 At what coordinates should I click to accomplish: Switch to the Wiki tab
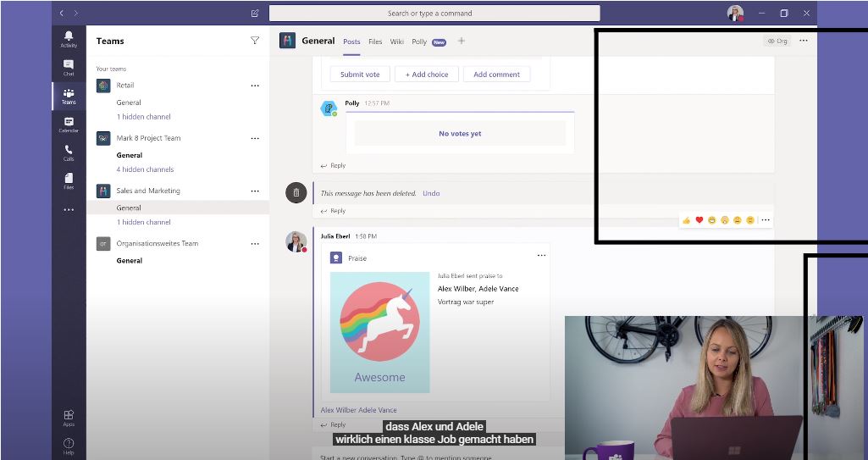[x=397, y=42]
